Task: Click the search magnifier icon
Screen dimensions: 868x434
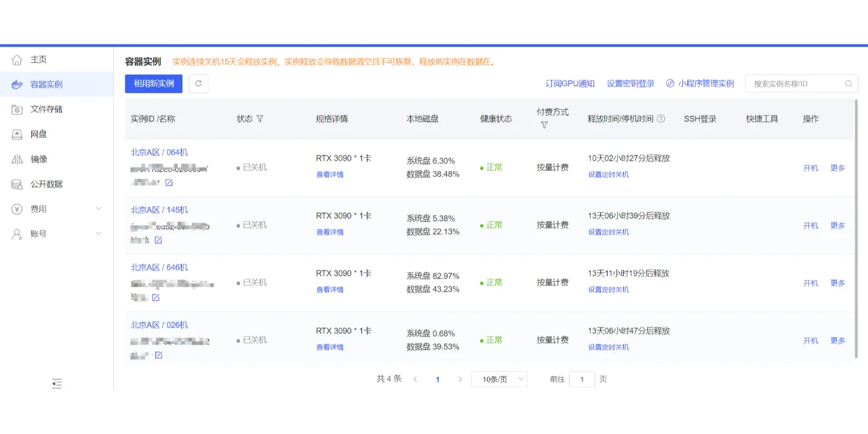Action: pyautogui.click(x=848, y=84)
